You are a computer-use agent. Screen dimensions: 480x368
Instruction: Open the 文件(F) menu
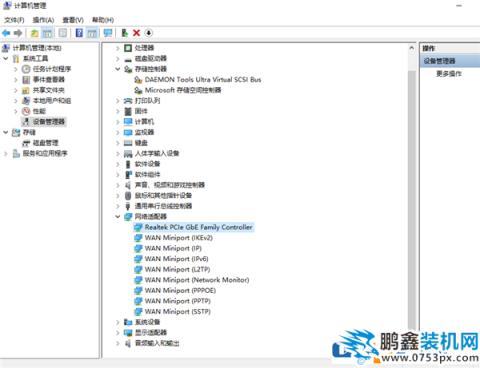[14, 20]
